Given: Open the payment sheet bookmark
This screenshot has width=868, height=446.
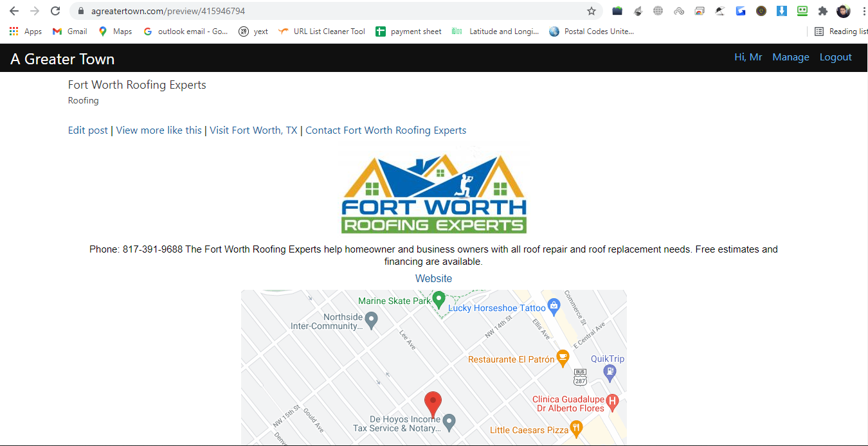Looking at the screenshot, I should pos(409,31).
